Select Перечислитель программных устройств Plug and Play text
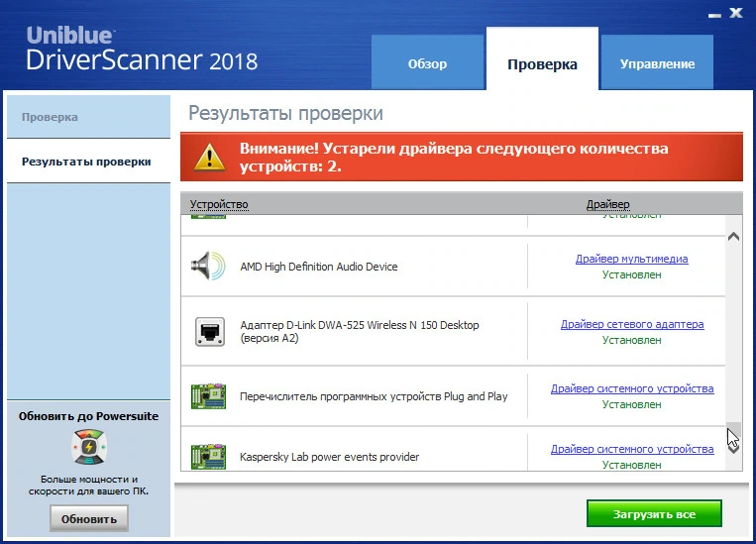Image resolution: width=756 pixels, height=544 pixels. coord(374,396)
